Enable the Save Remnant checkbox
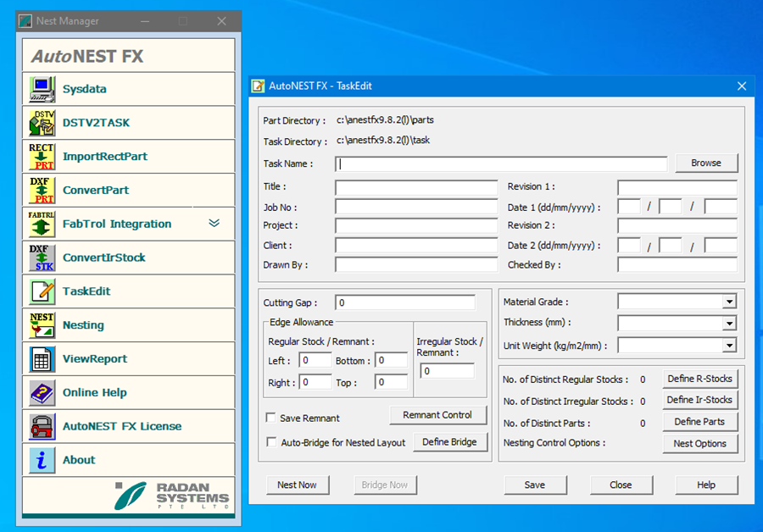The width and height of the screenshot is (763, 532). pos(271,418)
